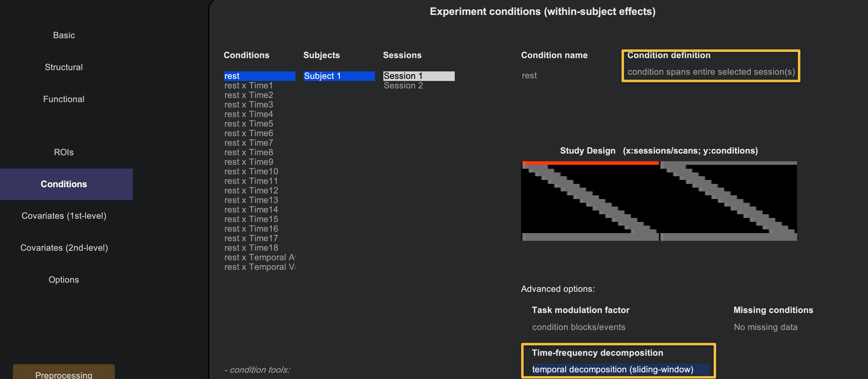Select condition 'rest x Time7'

pos(260,143)
